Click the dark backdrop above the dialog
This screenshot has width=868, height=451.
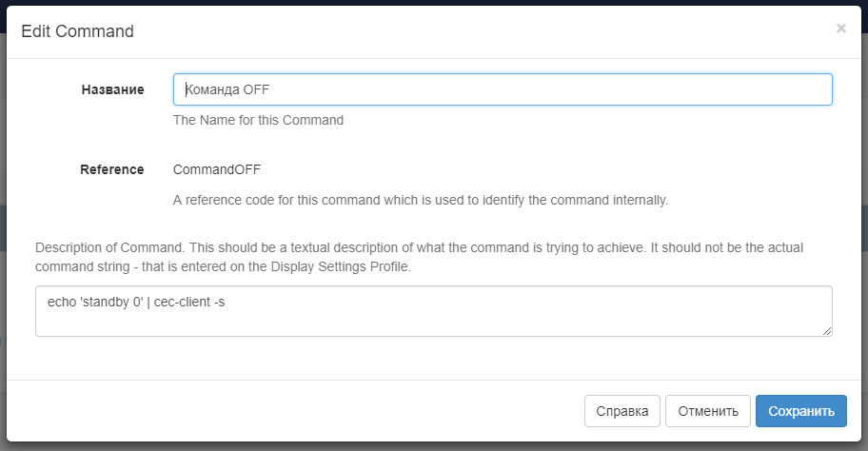pyautogui.click(x=434, y=2)
